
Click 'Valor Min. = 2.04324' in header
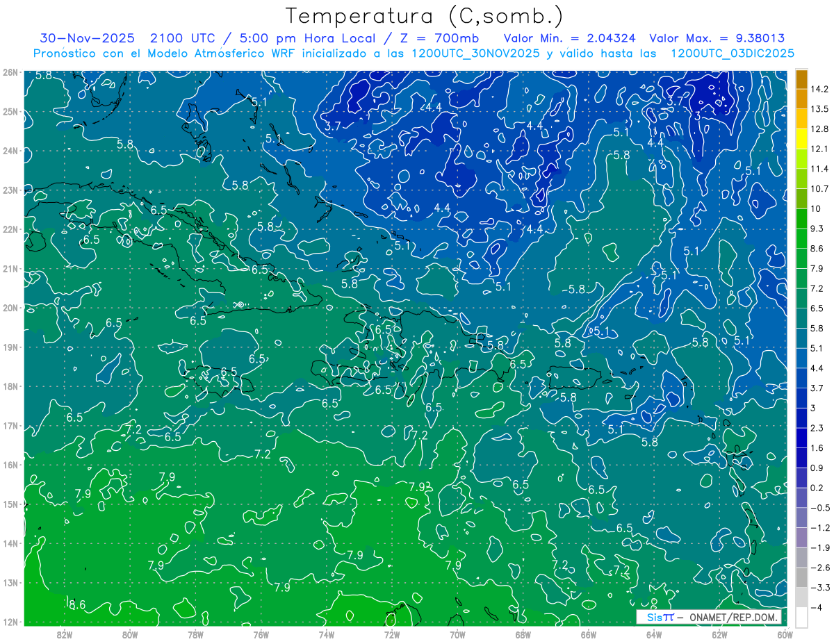[569, 38]
